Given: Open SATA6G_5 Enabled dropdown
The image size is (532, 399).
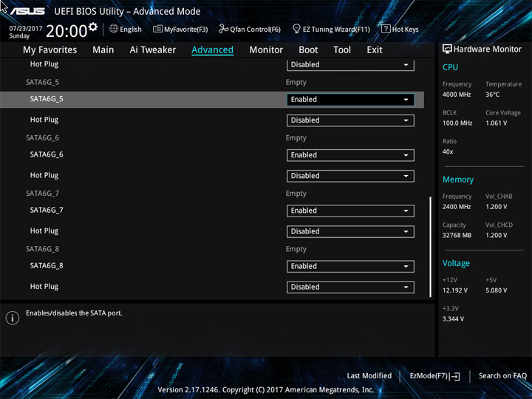Looking at the screenshot, I should 350,100.
